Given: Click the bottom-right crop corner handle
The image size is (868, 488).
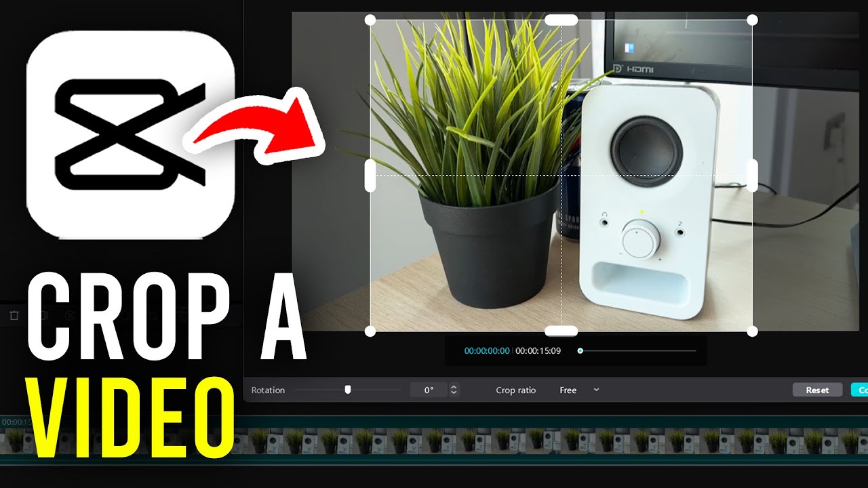Looking at the screenshot, I should pos(752,331).
